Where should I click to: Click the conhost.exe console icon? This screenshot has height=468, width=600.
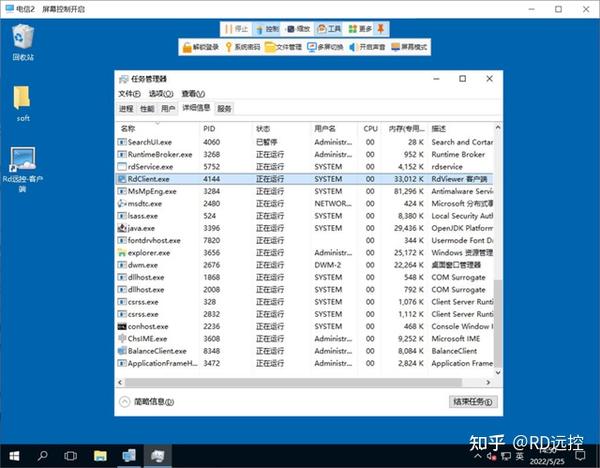tap(122, 326)
